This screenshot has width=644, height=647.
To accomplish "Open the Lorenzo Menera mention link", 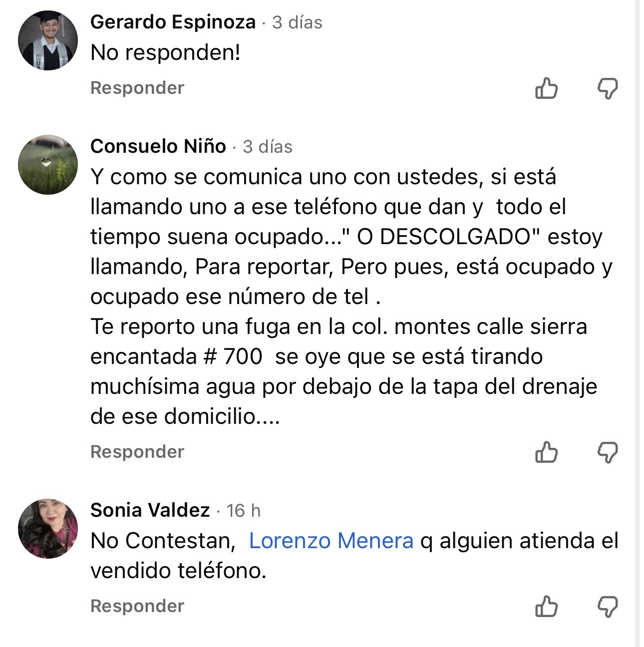I will click(x=331, y=541).
